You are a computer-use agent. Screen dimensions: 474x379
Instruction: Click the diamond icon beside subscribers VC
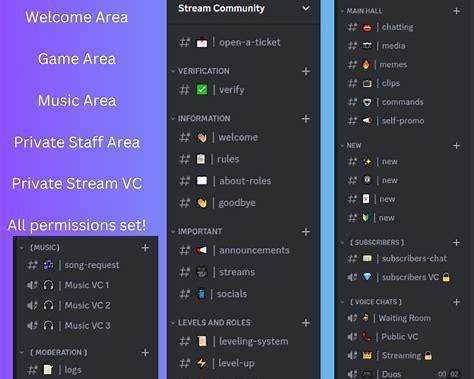tap(367, 277)
